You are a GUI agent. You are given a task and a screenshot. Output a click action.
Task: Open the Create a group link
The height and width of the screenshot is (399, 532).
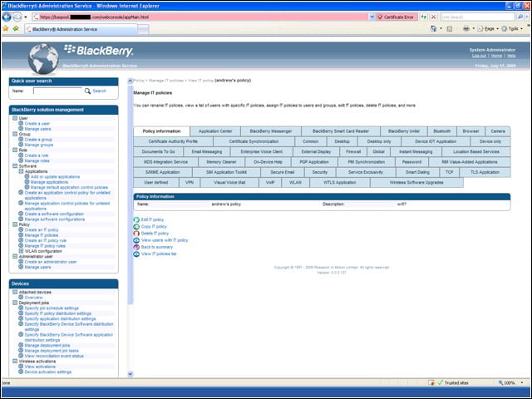tap(38, 140)
